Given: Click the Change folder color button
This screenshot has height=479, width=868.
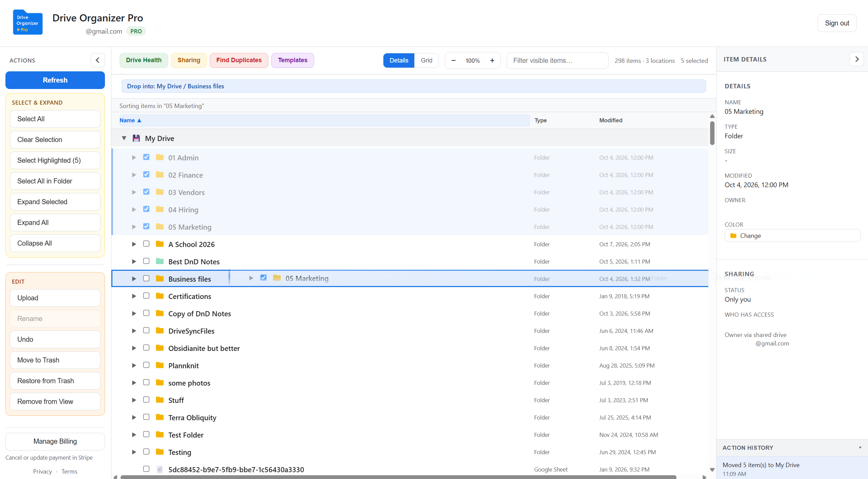Looking at the screenshot, I should (792, 235).
